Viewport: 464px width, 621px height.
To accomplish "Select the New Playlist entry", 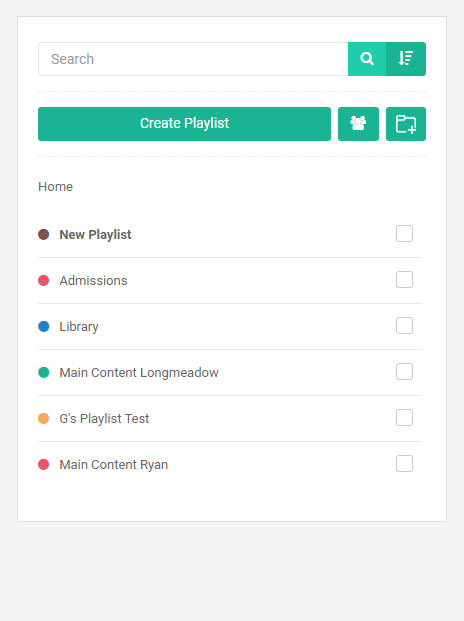I will pyautogui.click(x=95, y=234).
